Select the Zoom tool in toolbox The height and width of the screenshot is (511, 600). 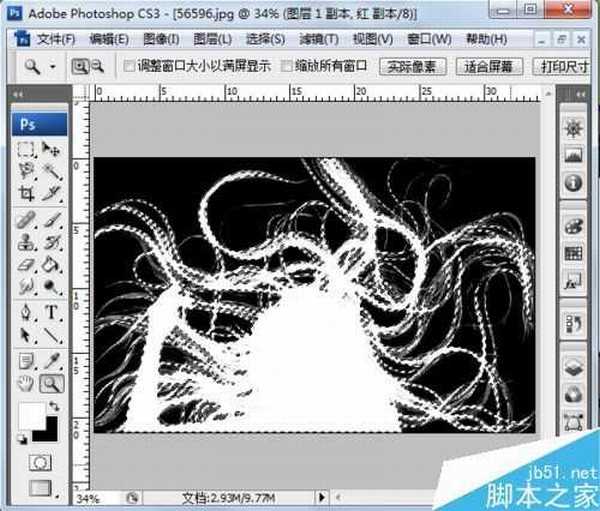pos(52,384)
